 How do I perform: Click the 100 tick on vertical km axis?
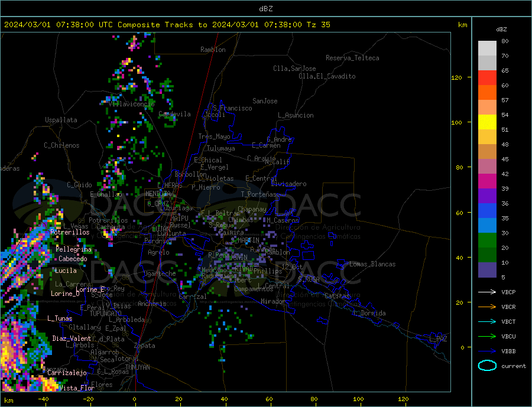tap(457, 122)
